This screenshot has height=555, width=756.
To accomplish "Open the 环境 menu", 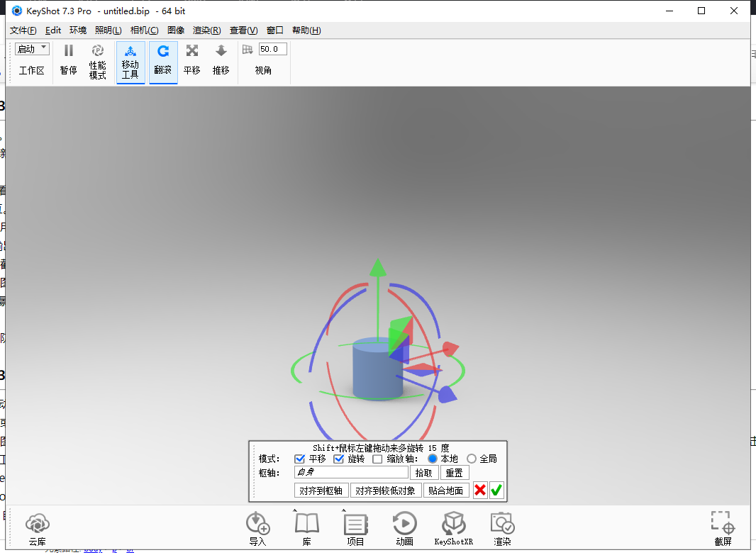I will tap(78, 30).
